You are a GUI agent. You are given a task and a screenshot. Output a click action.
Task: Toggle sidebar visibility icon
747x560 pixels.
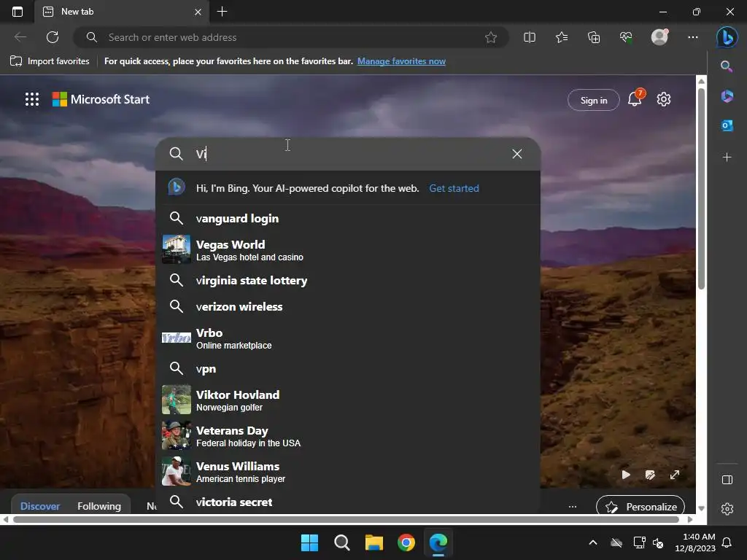pyautogui.click(x=727, y=480)
